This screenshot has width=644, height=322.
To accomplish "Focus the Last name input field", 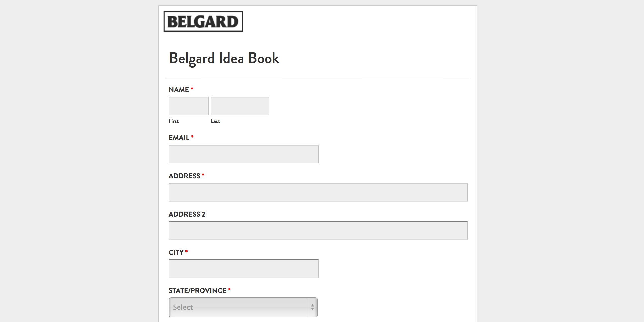I will [240, 106].
